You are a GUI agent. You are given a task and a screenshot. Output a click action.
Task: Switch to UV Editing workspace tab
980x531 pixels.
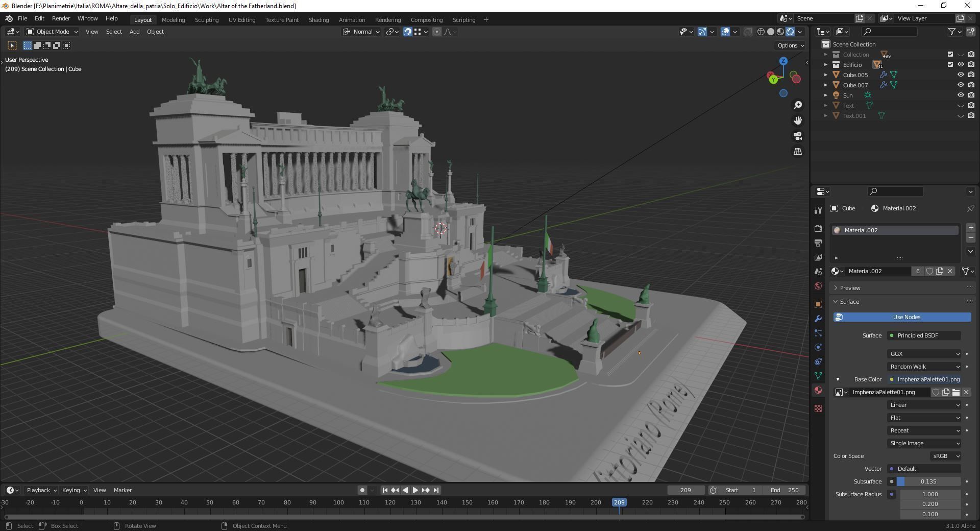point(242,20)
